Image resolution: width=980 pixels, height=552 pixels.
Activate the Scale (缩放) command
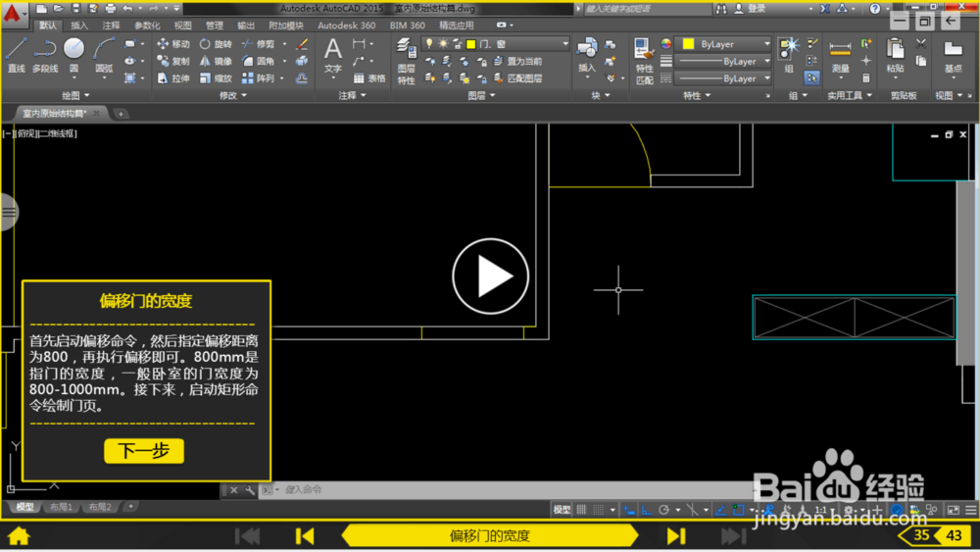click(x=216, y=78)
